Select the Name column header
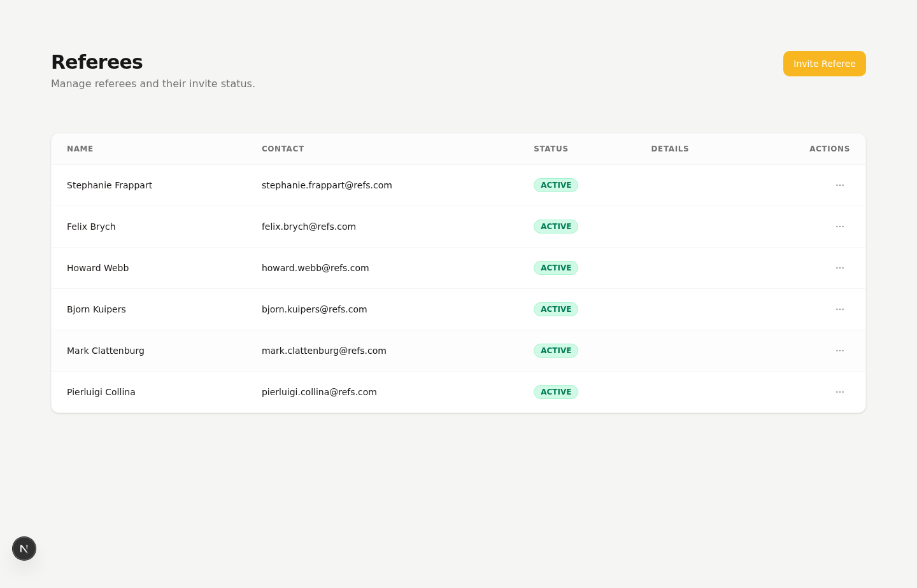Image resolution: width=917 pixels, height=588 pixels. click(x=80, y=149)
